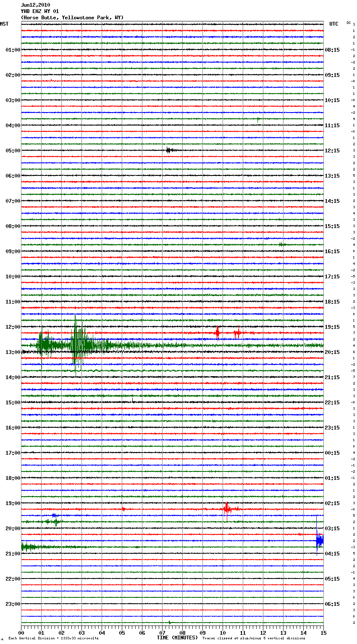Click minute axis tick label 10
Viewport: 357px width, 644px height.
(223, 633)
